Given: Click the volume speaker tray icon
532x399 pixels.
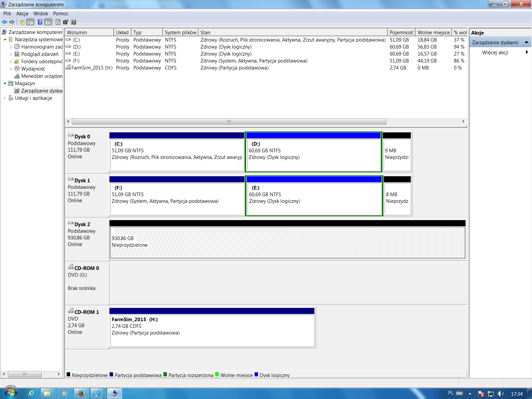Looking at the screenshot, I should pos(500,394).
